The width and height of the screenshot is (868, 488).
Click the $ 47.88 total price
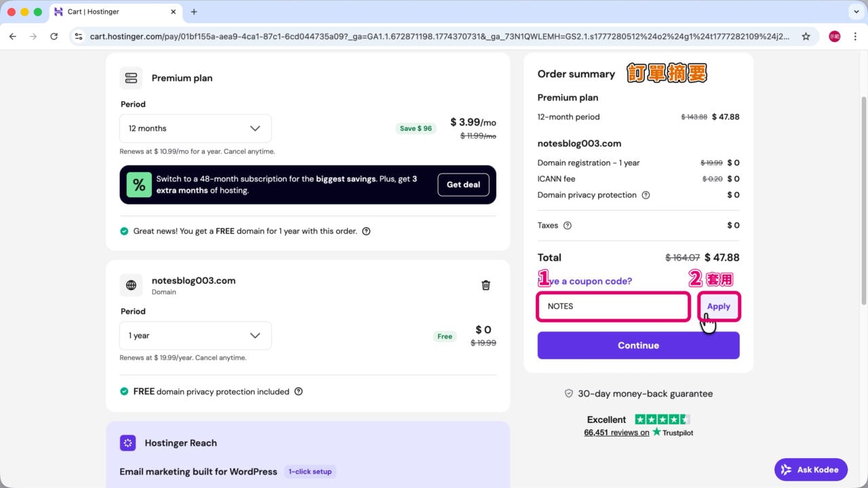(x=722, y=258)
